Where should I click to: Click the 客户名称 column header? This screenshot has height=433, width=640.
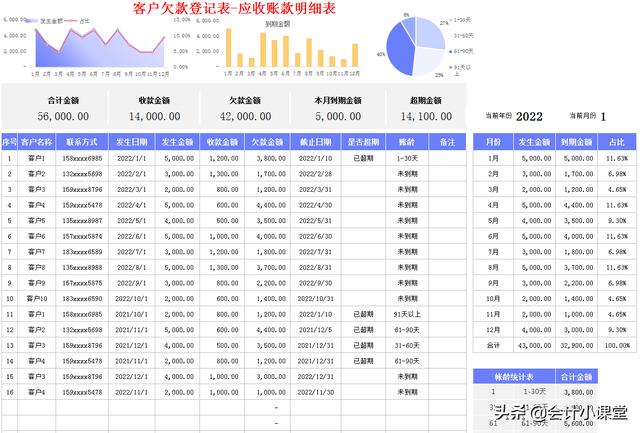[37, 142]
